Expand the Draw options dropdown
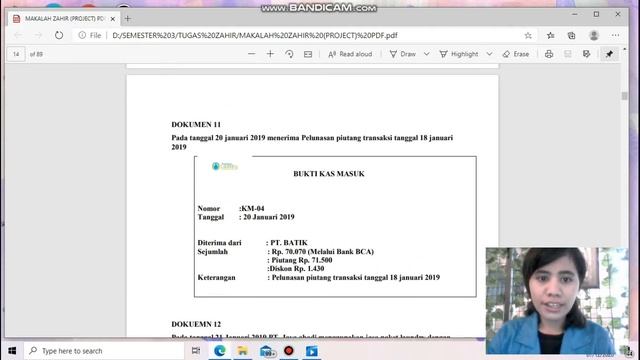The image size is (640, 360). [427, 54]
